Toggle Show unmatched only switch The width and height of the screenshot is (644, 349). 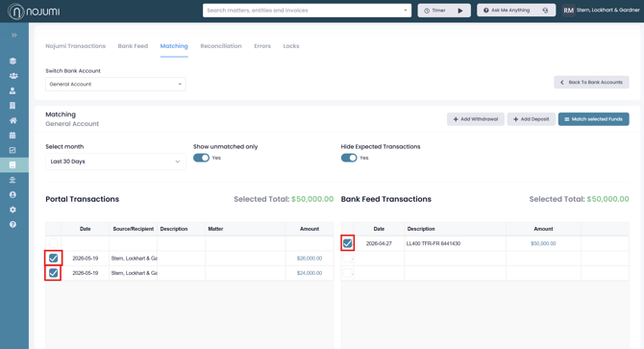coord(201,158)
